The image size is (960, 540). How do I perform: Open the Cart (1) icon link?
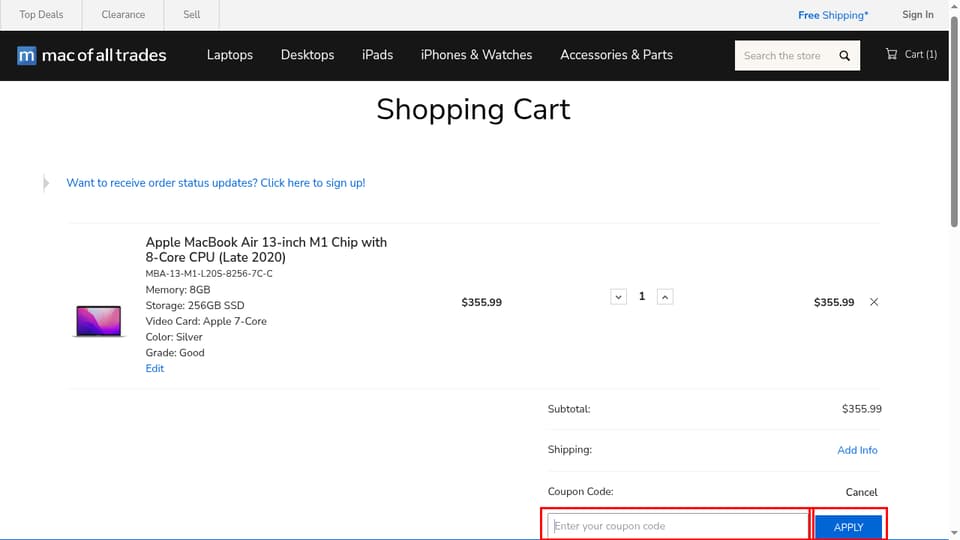911,54
